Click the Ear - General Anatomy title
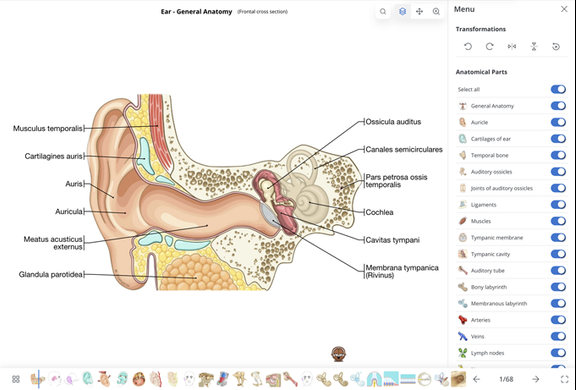This screenshot has width=576, height=390. 197,12
